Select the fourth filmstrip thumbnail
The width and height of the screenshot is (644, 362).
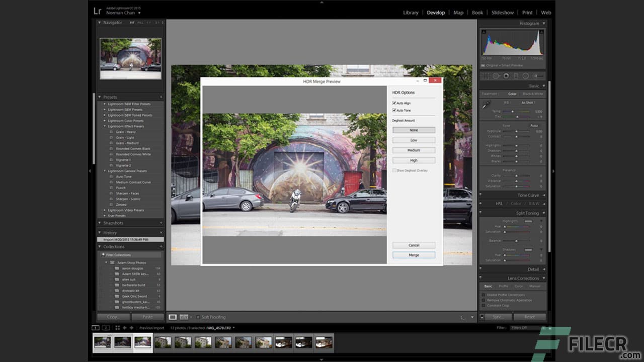tap(164, 342)
